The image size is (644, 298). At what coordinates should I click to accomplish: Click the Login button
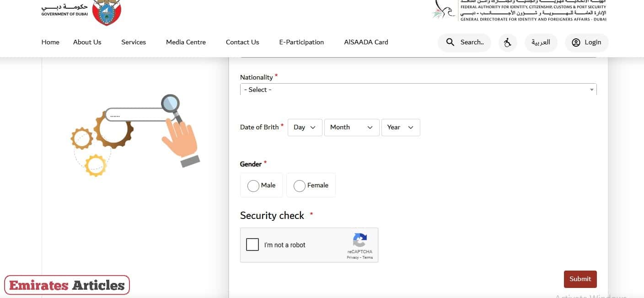tap(586, 42)
